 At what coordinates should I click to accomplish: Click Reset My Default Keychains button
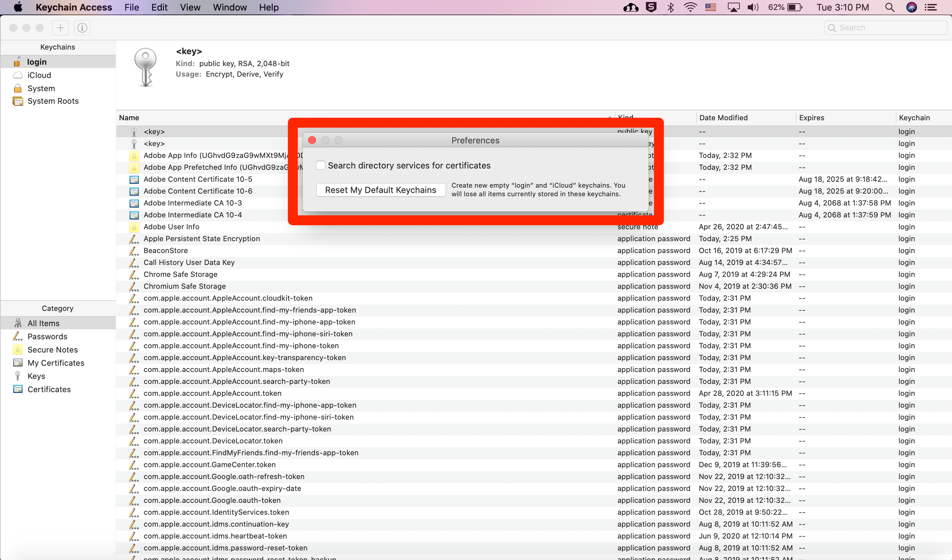click(380, 190)
